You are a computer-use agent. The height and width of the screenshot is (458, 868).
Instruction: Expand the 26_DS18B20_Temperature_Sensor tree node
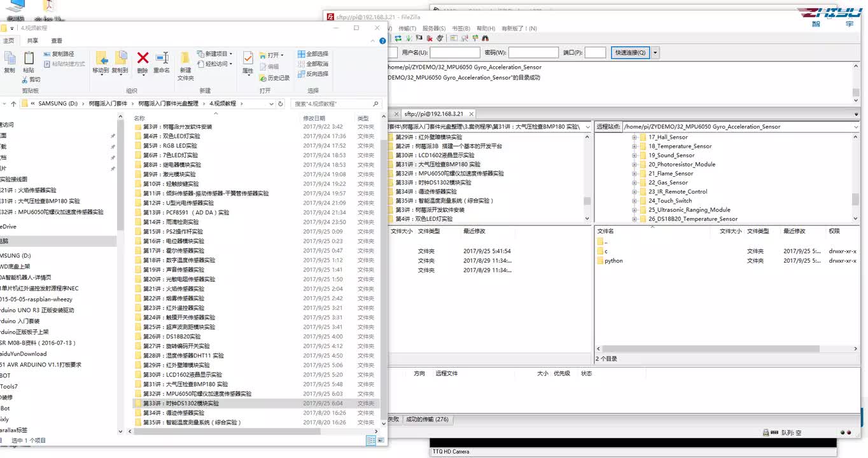tap(634, 219)
